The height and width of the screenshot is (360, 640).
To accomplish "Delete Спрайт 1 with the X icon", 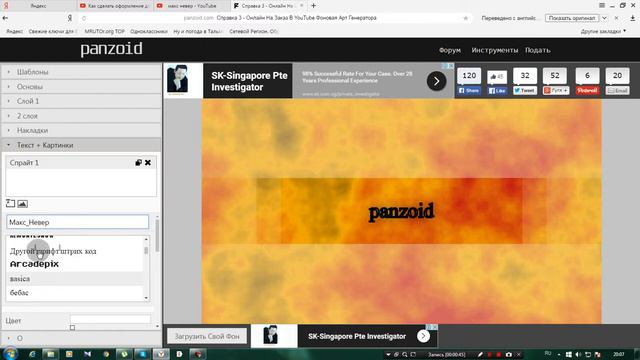I will (148, 162).
